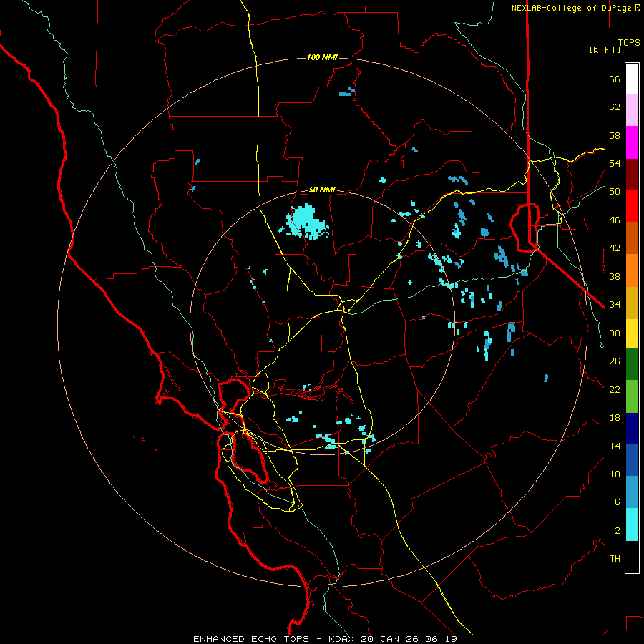Click the dark green legend swatch
This screenshot has height=644, width=644.
[632, 364]
